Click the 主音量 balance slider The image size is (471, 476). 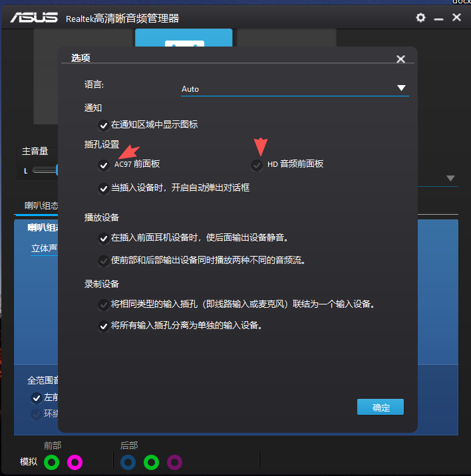click(44, 170)
